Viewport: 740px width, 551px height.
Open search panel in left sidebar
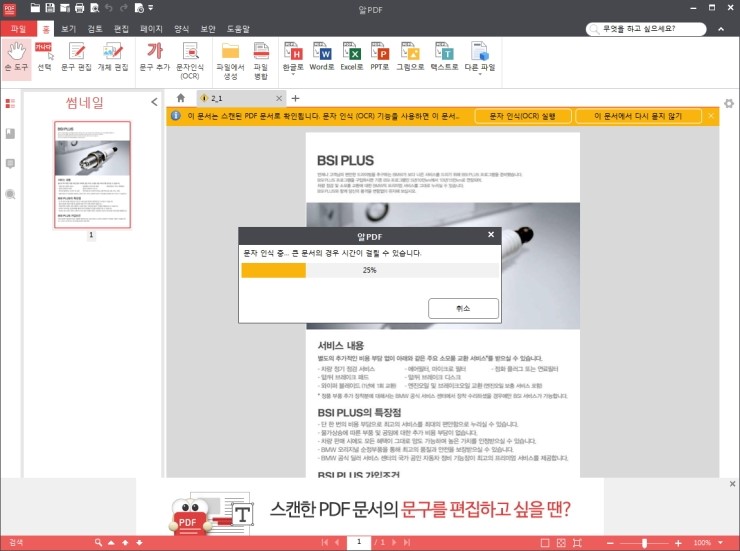(x=10, y=194)
